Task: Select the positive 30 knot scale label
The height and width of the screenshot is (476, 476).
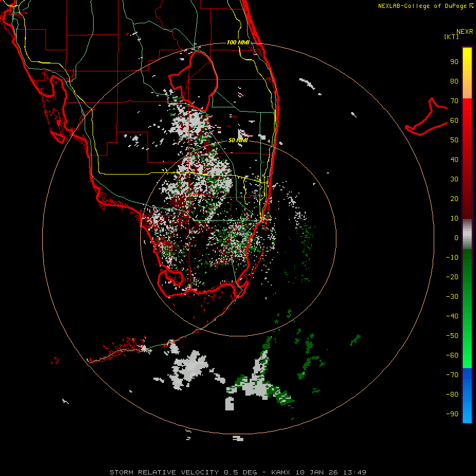Action: [454, 179]
